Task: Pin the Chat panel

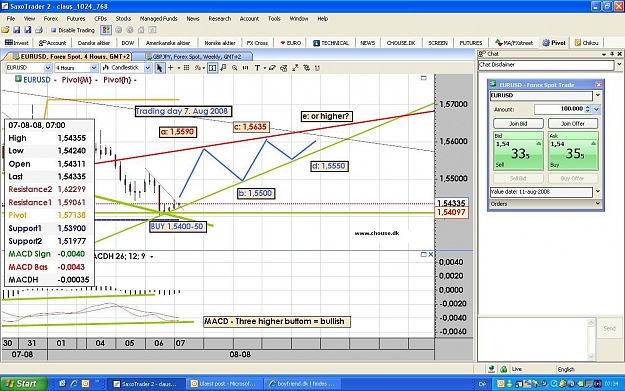Action: coord(612,54)
